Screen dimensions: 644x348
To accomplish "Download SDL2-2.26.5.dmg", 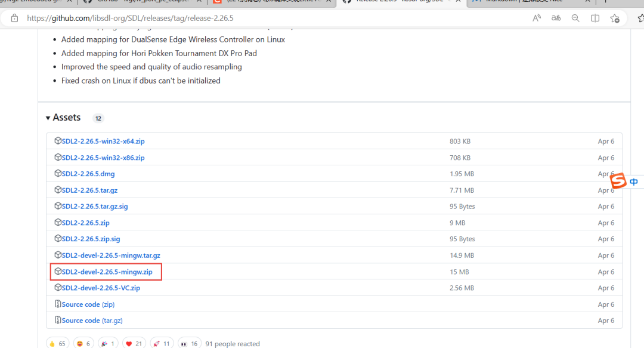I will coord(88,174).
